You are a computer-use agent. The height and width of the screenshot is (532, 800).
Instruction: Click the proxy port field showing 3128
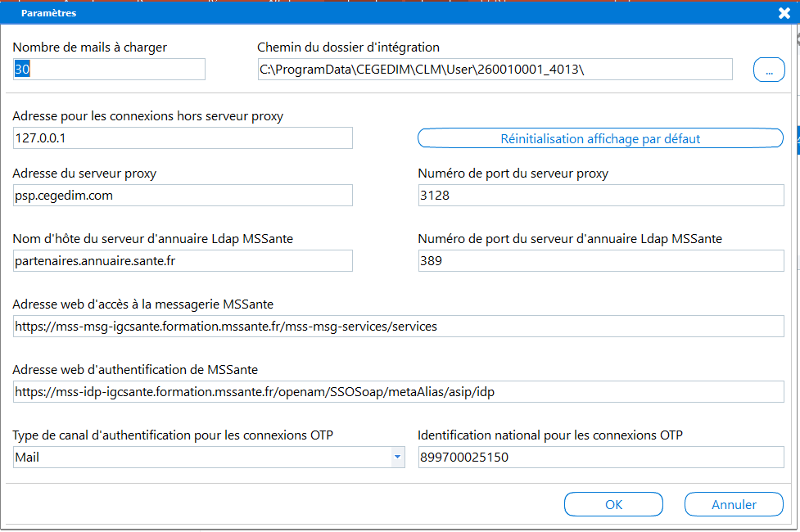601,196
